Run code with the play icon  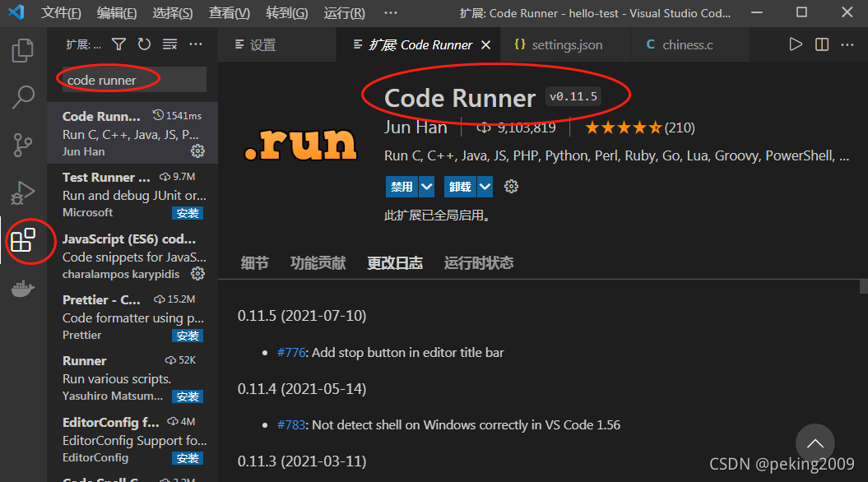click(x=796, y=44)
